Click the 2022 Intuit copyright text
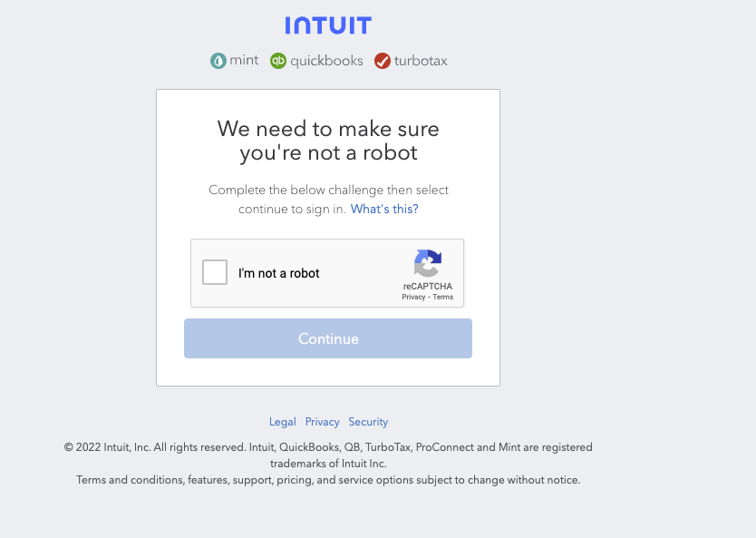Screen dimensions: 756x538 tap(328, 447)
